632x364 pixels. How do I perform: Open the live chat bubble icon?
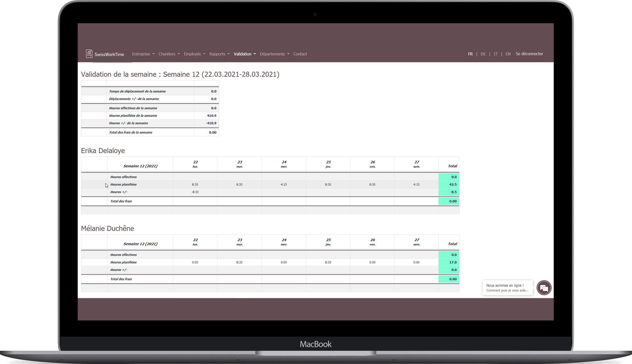tap(544, 288)
